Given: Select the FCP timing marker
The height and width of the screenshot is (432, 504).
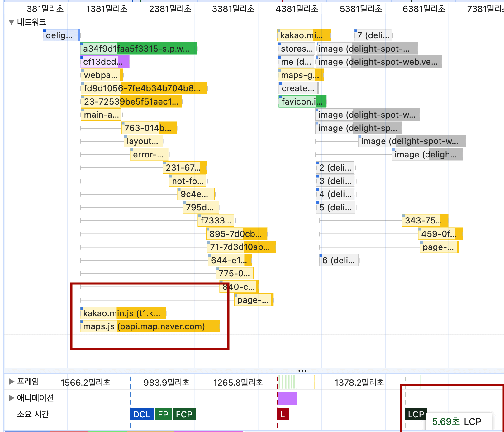Looking at the screenshot, I should pyautogui.click(x=184, y=414).
